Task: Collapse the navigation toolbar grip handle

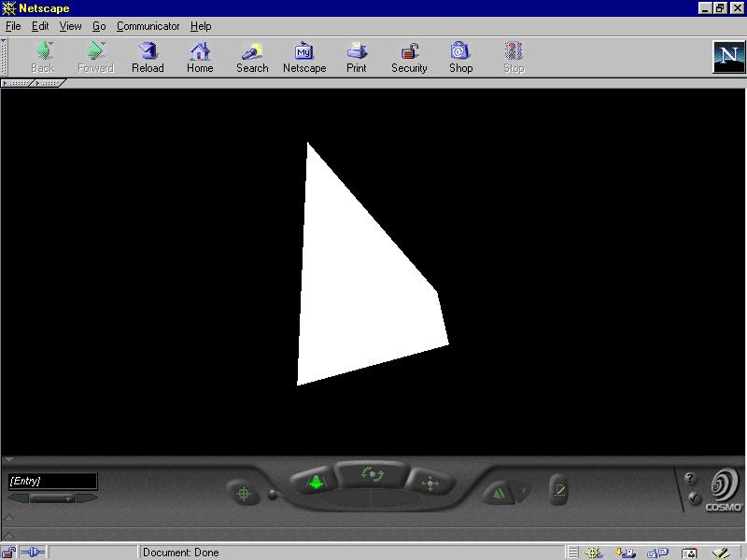Action: click(4, 57)
